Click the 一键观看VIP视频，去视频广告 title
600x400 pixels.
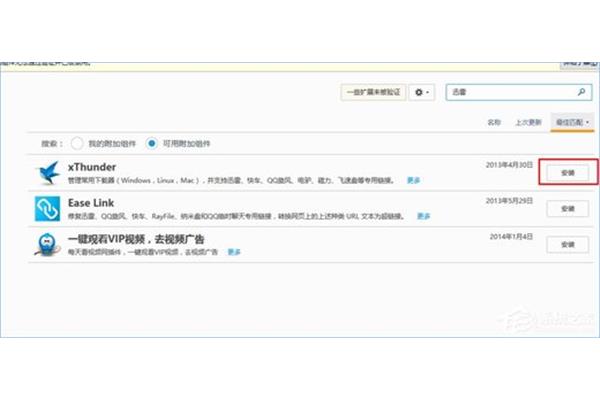[136, 239]
